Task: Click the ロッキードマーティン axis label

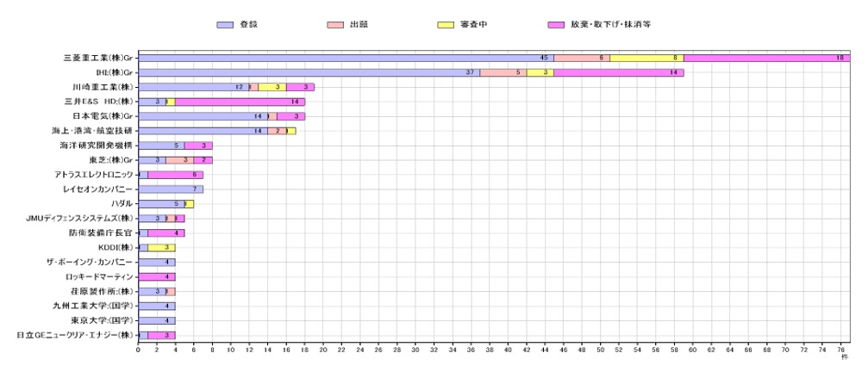Action: (98, 277)
